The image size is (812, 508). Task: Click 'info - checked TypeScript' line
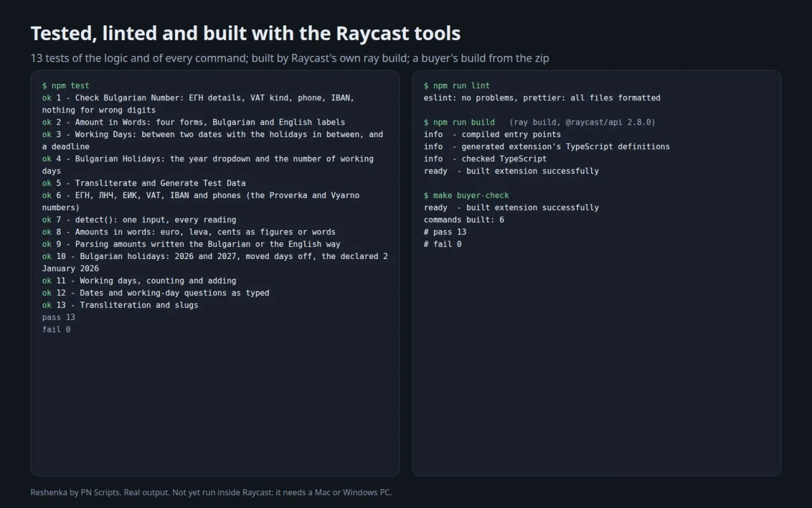click(485, 159)
